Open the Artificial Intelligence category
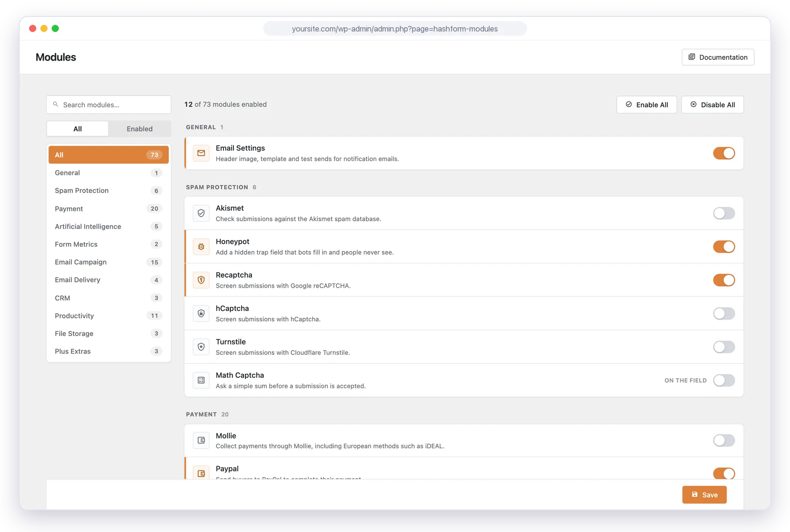790x532 pixels. [x=109, y=227]
